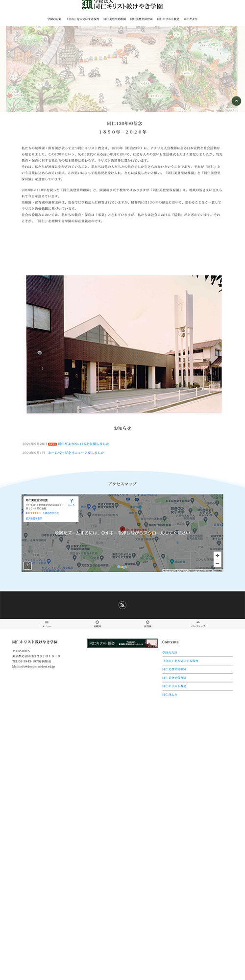Select 同仁美登里保育園 in the top navigation
The image size is (245, 980).
(x=141, y=19)
